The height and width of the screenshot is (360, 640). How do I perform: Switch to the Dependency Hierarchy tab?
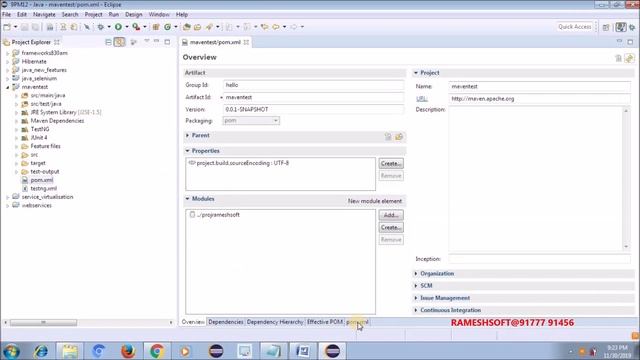point(275,322)
